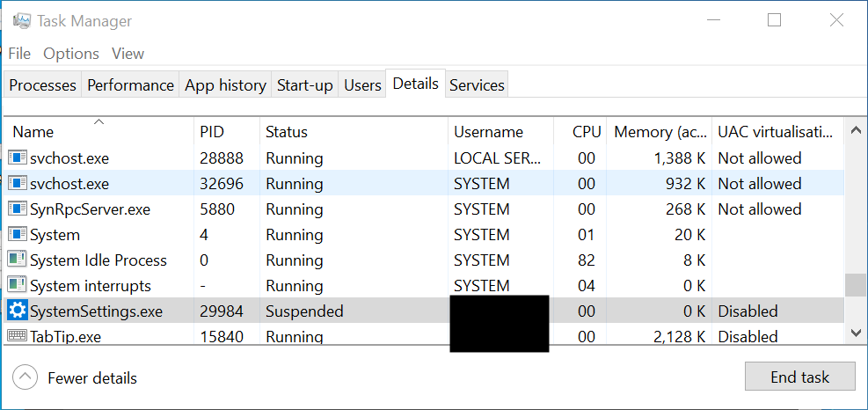Click the vertical scrollbar thumb
868x410 pixels.
pos(856,286)
